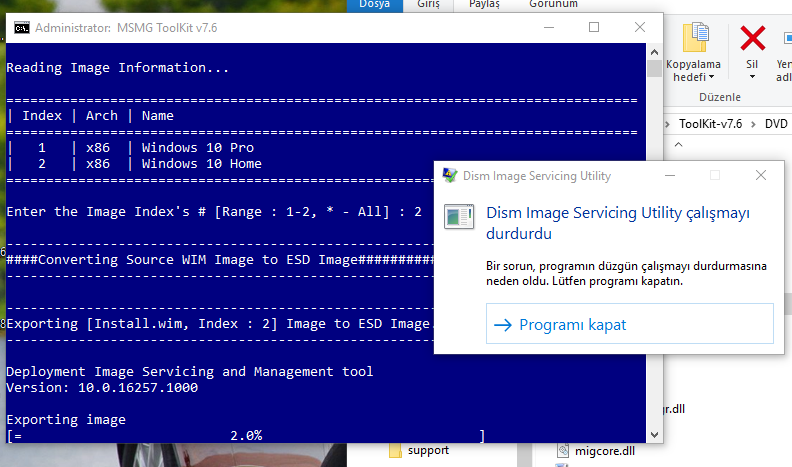Open the Giriş ribbon tab in Explorer

click(x=428, y=5)
